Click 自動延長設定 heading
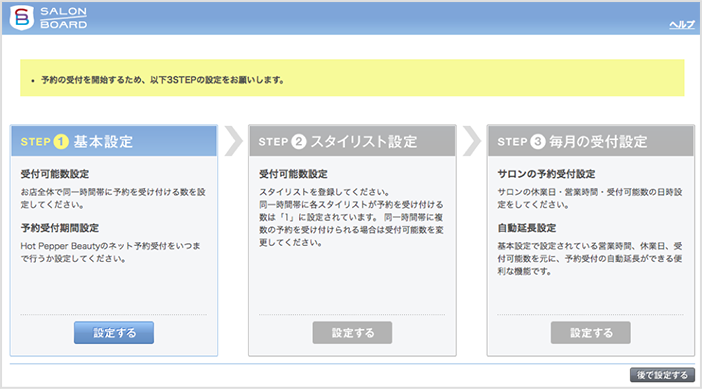Image resolution: width=702 pixels, height=389 pixels. pos(526,228)
